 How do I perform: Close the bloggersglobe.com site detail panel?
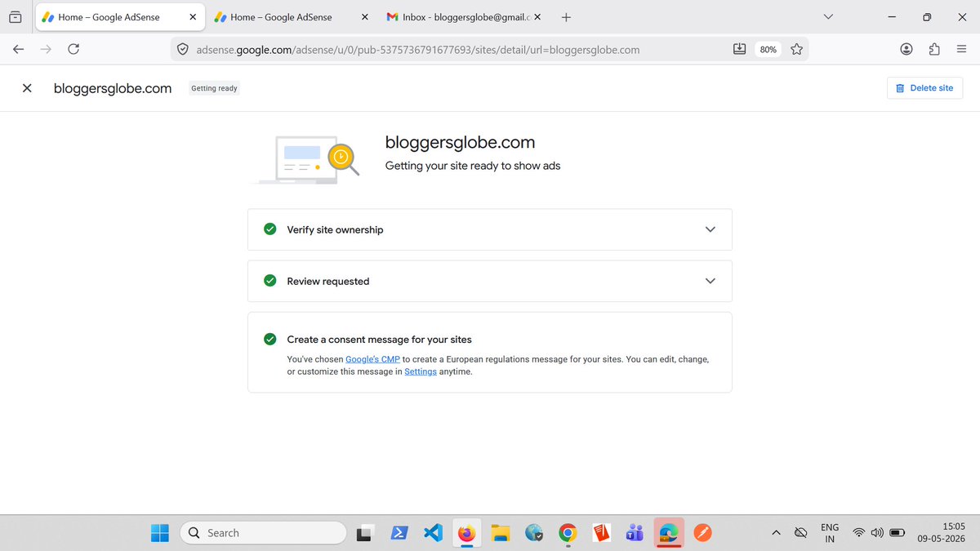point(27,88)
